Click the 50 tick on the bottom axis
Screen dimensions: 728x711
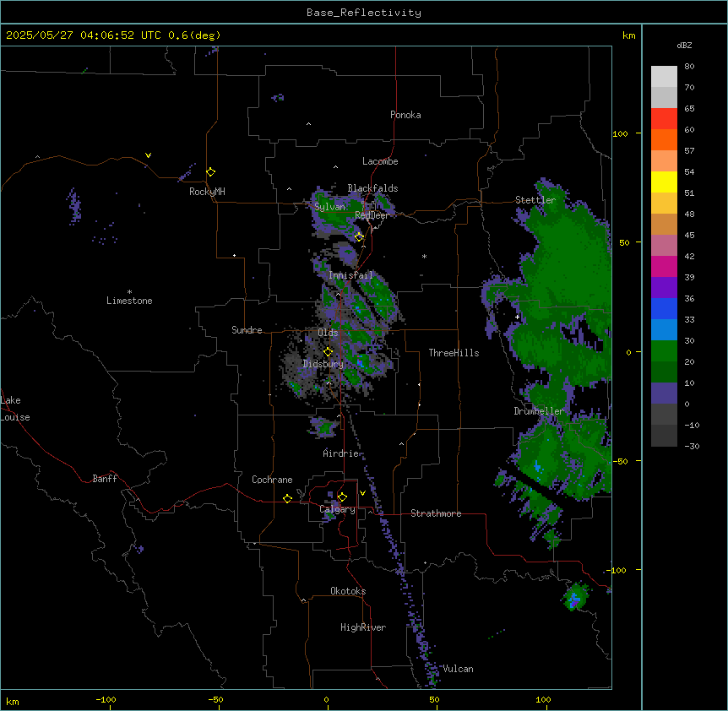(434, 699)
